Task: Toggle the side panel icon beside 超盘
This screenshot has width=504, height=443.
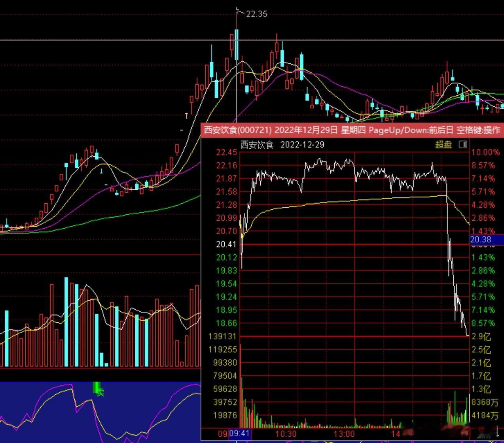Action: 462,144
